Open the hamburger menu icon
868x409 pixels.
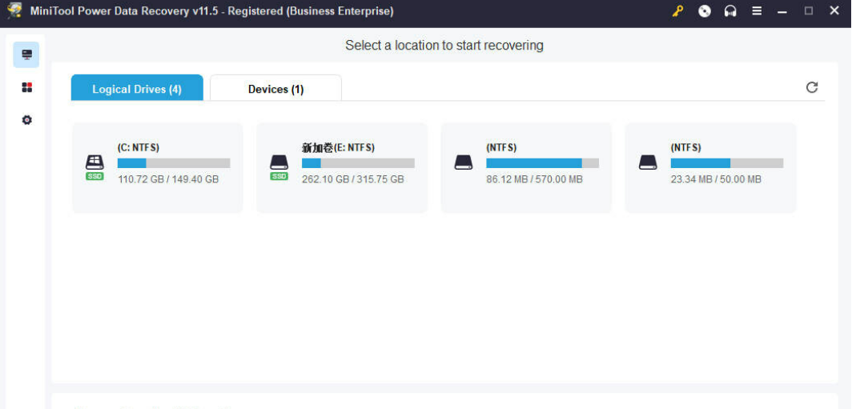[757, 11]
